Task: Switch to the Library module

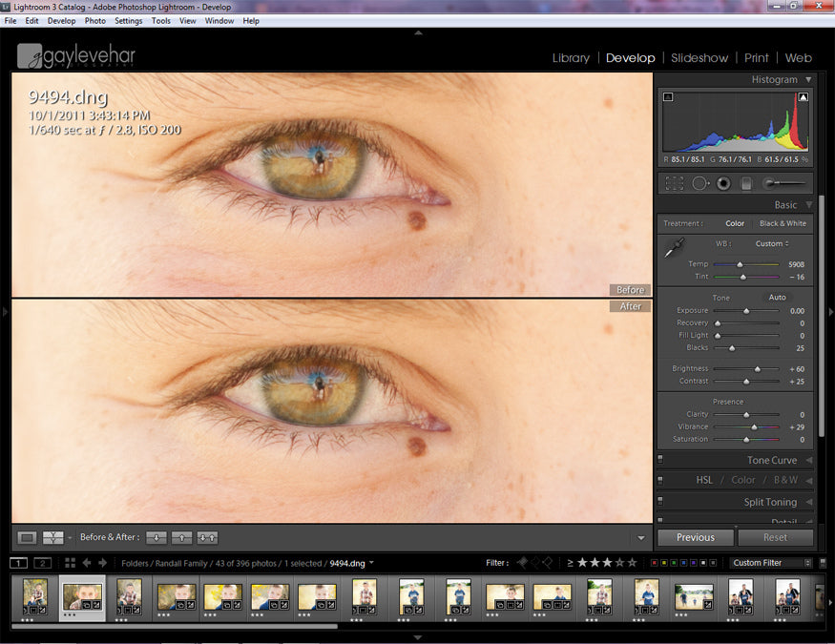Action: coord(571,58)
